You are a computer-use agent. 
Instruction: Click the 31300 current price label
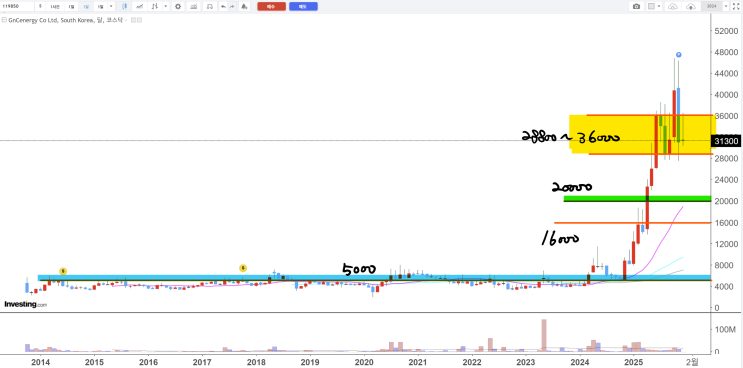pyautogui.click(x=725, y=141)
